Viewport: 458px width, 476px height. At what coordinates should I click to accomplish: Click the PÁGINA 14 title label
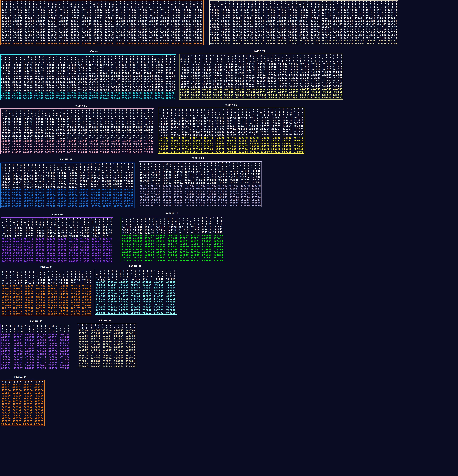click(105, 321)
